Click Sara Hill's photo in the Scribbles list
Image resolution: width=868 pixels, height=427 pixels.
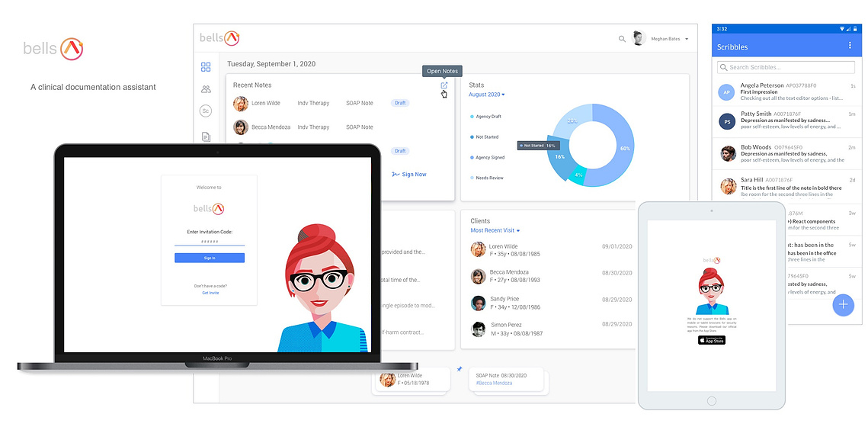[x=728, y=186]
